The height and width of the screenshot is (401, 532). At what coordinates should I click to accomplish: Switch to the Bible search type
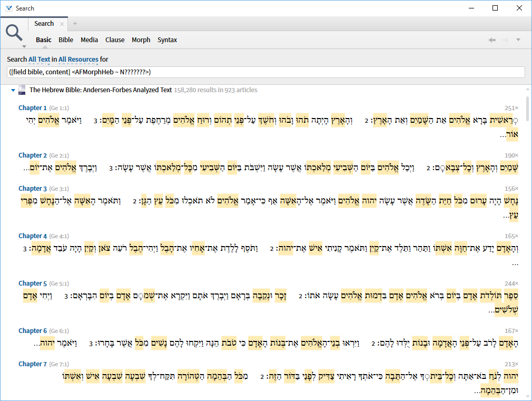(66, 40)
